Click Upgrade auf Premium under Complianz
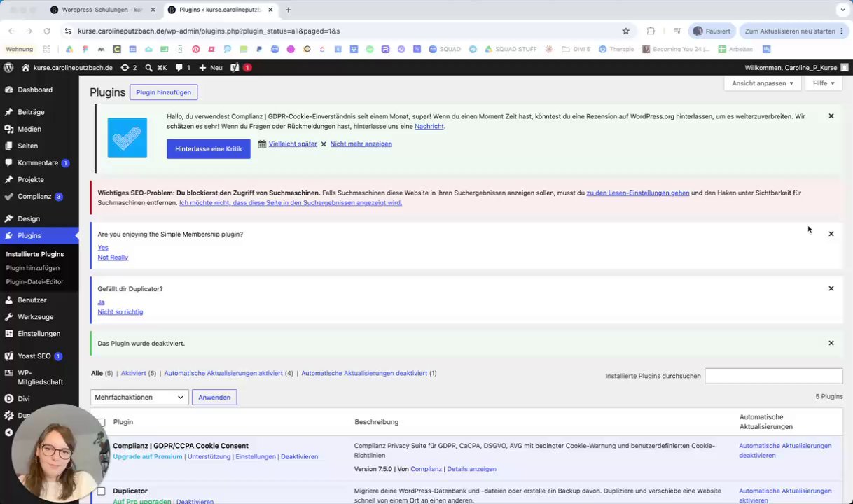The image size is (853, 504). 148,456
